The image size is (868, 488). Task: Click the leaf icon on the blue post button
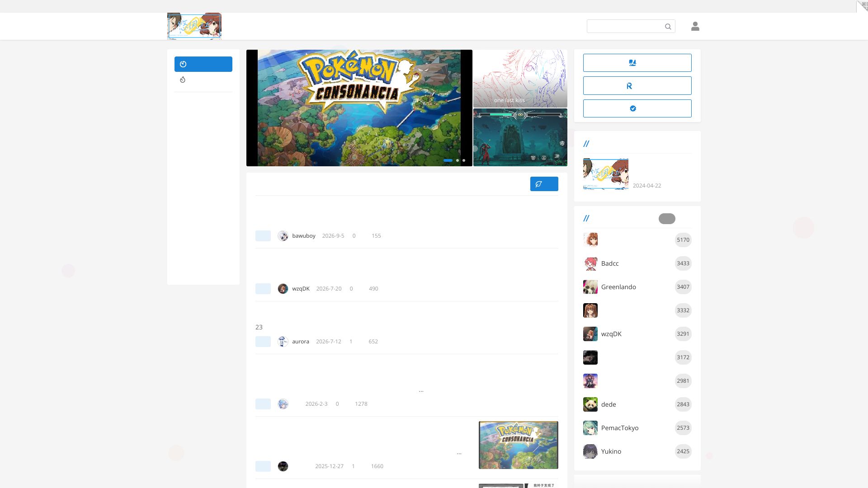tap(538, 184)
